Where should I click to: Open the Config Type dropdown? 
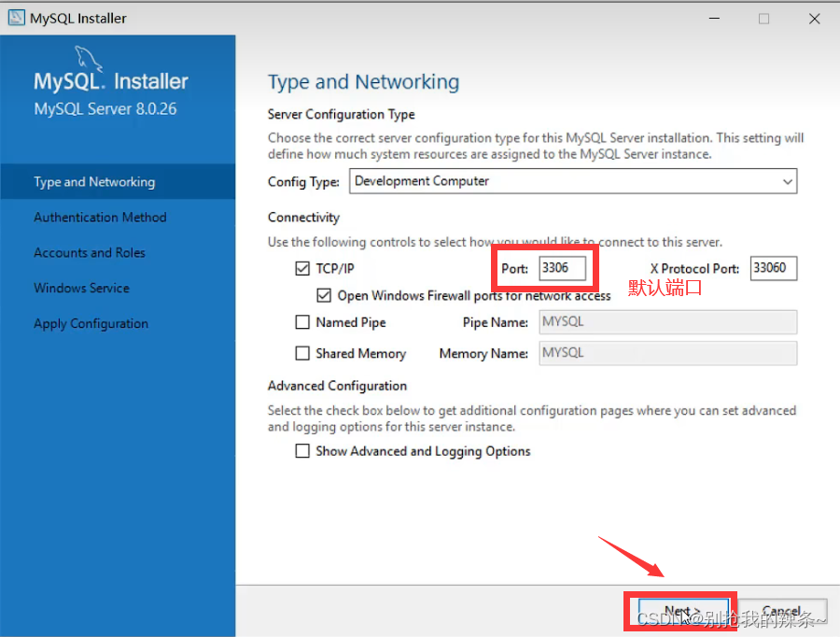click(573, 181)
